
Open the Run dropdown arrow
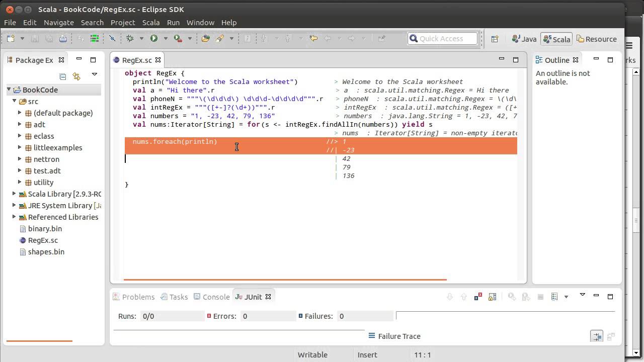point(166,39)
